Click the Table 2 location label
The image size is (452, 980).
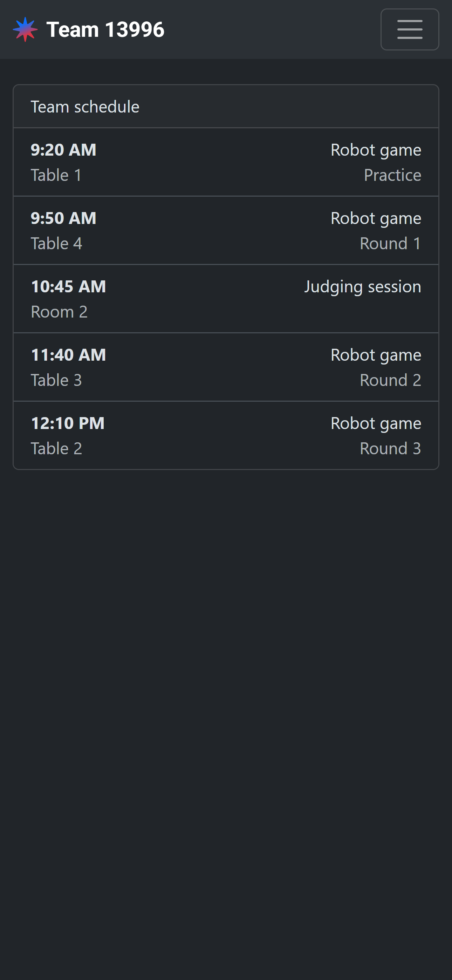coord(56,449)
